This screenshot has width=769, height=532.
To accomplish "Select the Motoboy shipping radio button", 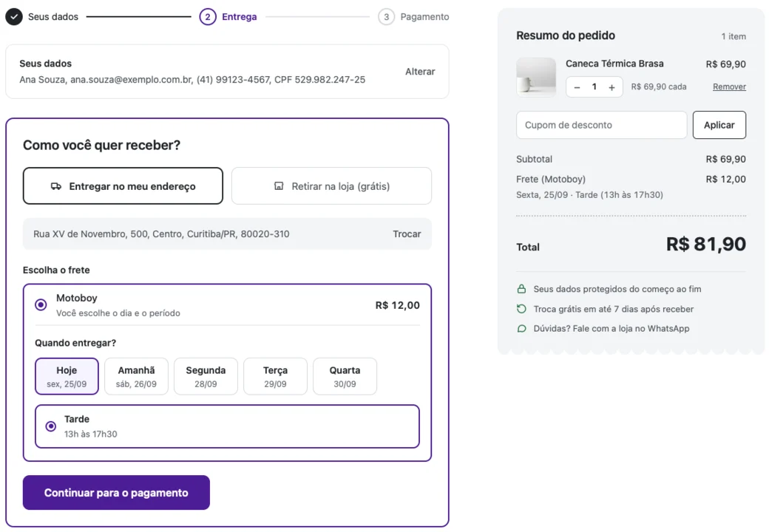I will pyautogui.click(x=41, y=304).
